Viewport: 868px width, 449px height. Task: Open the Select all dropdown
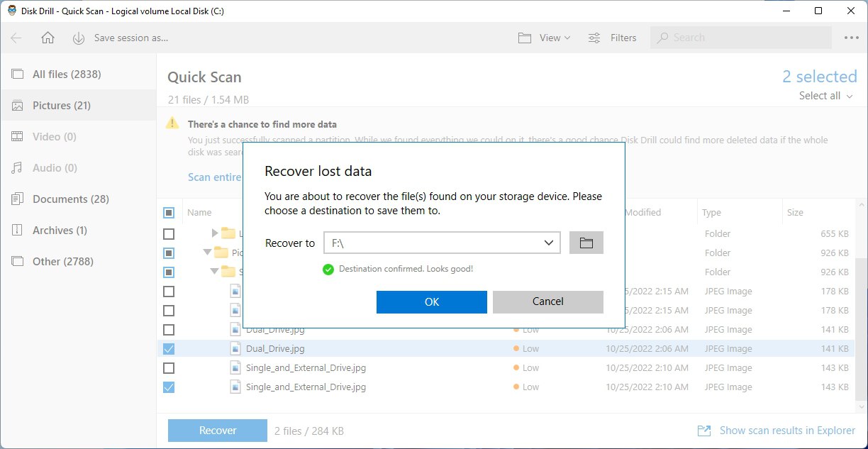825,96
